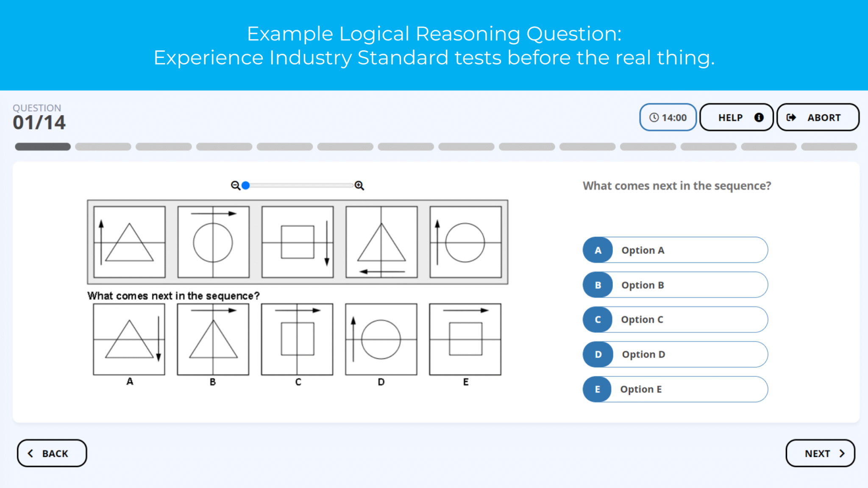Click the first dark progress bar segment

[x=43, y=147]
